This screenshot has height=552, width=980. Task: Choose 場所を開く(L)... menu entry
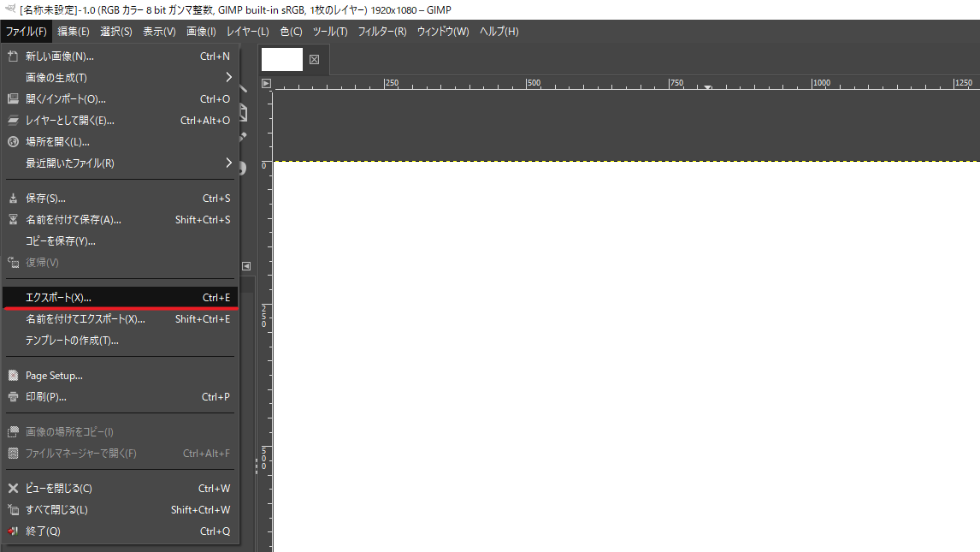coord(120,142)
